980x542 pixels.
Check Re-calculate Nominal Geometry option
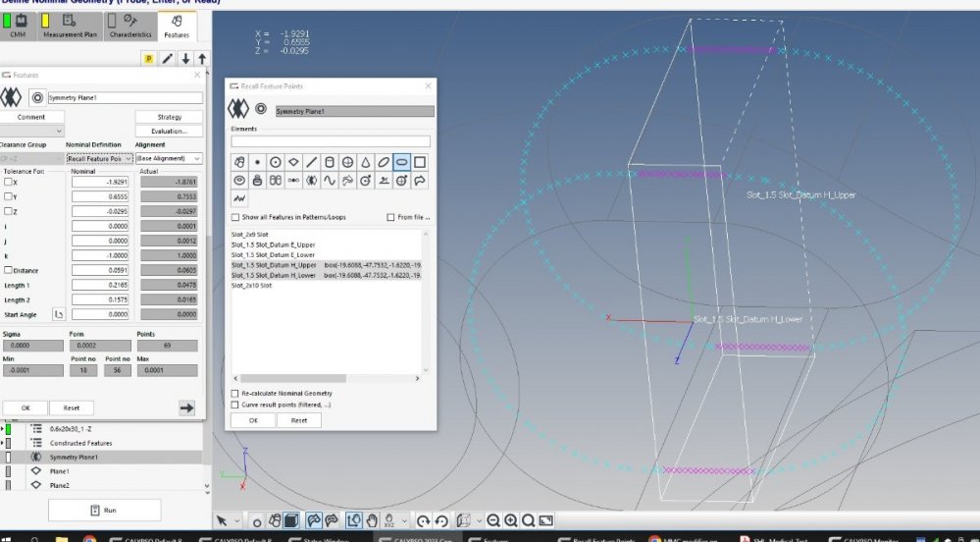click(x=235, y=393)
